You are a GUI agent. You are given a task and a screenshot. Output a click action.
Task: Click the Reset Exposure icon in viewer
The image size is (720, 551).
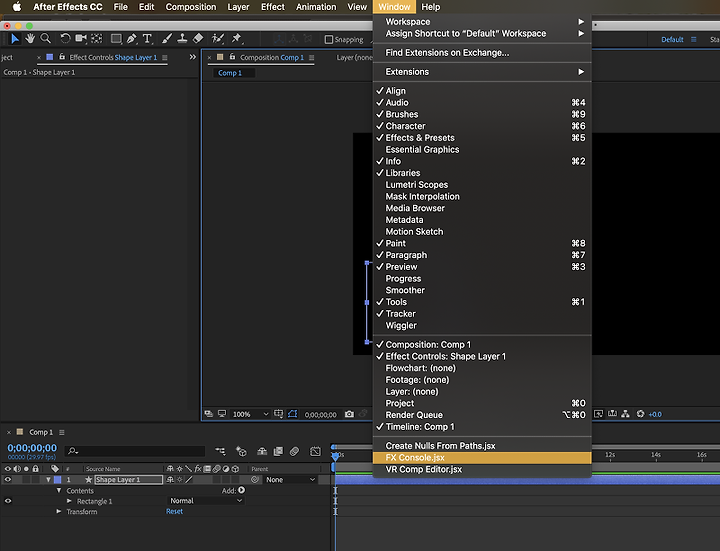pos(641,414)
